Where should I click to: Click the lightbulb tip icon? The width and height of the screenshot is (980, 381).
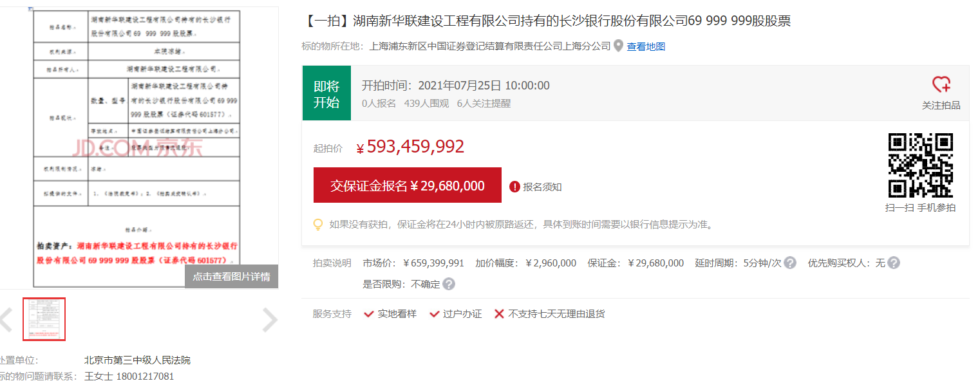(317, 225)
